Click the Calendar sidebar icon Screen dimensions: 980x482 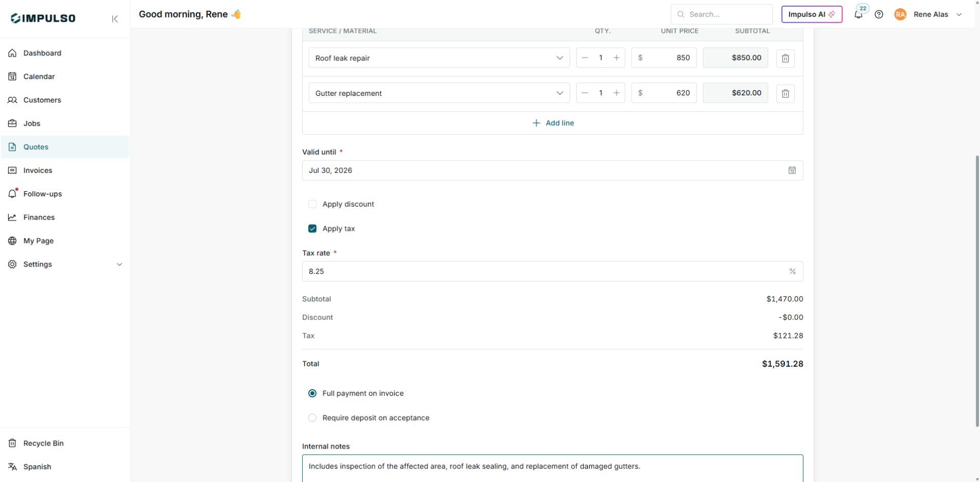coord(12,76)
